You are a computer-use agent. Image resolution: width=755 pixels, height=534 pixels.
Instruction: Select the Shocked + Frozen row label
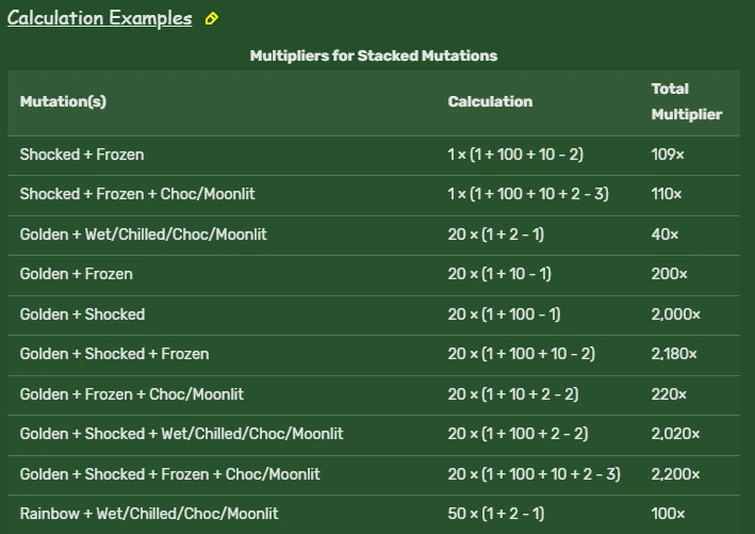pos(82,155)
